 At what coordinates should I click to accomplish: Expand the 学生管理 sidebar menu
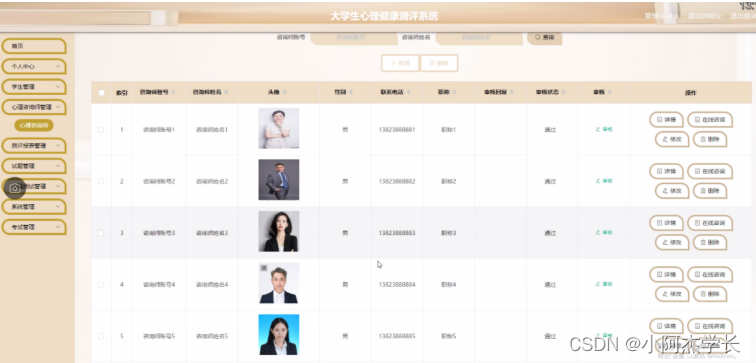click(x=34, y=87)
